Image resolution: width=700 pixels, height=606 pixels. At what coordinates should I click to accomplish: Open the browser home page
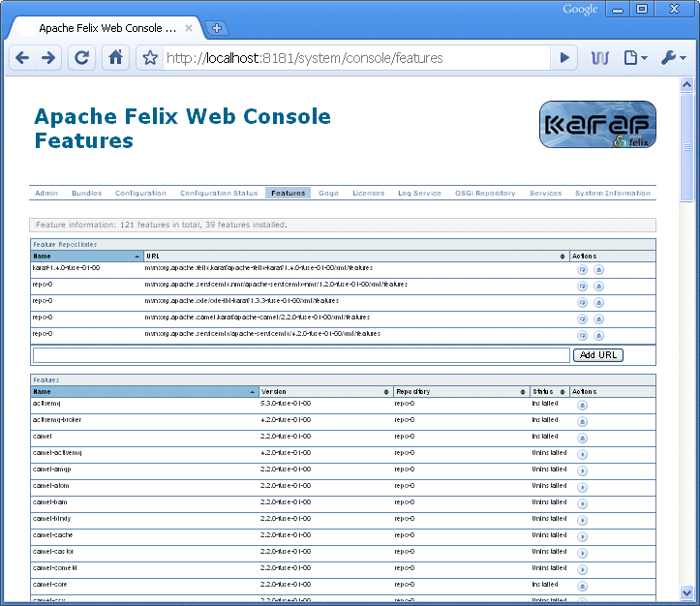[x=115, y=57]
